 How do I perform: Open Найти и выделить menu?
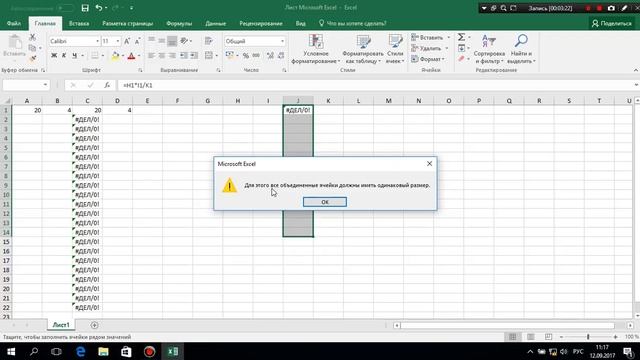pos(521,49)
